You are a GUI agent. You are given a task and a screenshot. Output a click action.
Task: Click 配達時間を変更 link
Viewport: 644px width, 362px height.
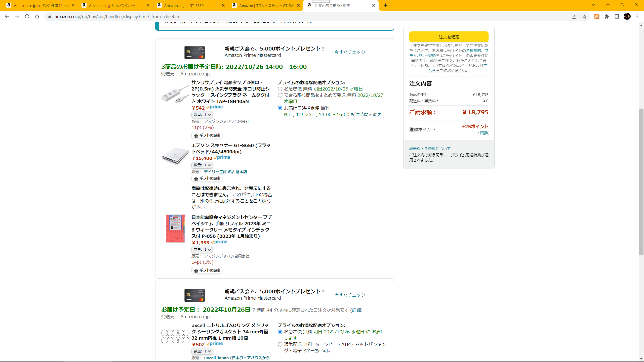(366, 115)
